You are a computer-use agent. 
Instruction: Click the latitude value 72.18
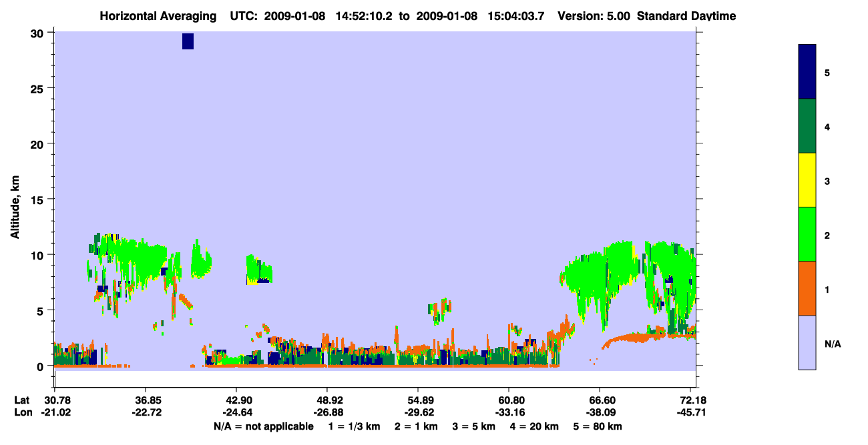(x=692, y=400)
